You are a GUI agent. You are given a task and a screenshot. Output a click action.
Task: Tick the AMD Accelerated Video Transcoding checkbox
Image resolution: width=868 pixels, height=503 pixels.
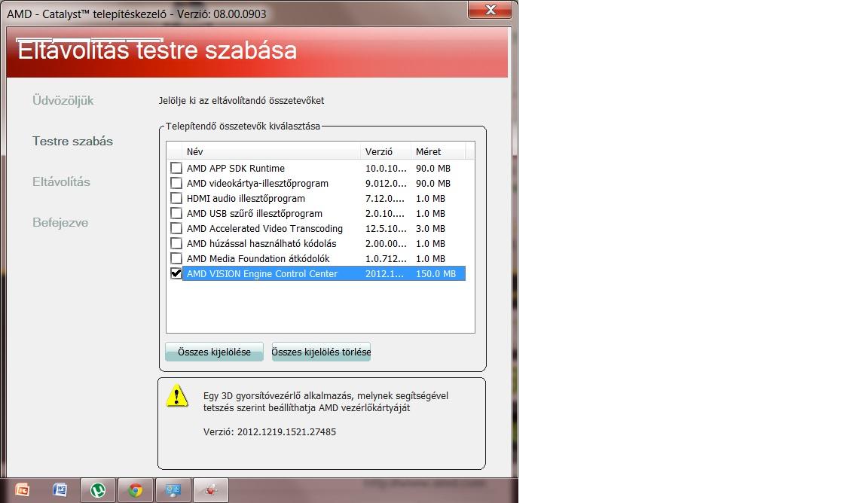pos(176,228)
